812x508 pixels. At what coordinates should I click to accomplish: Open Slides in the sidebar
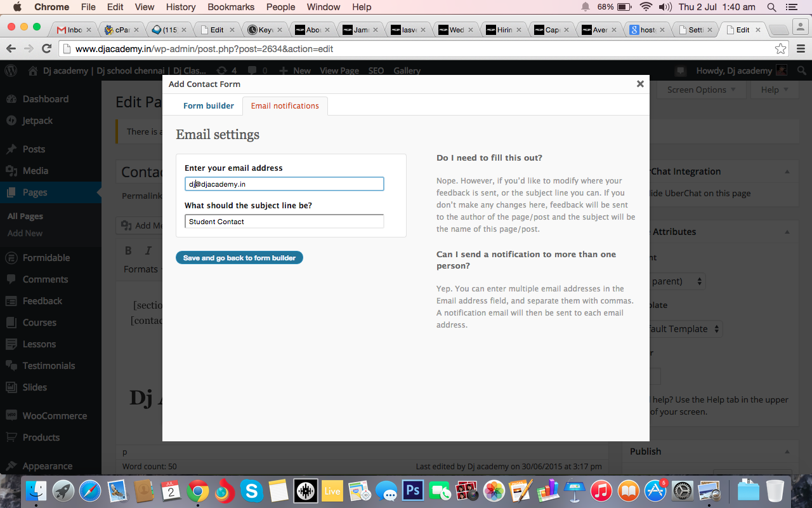click(x=35, y=387)
